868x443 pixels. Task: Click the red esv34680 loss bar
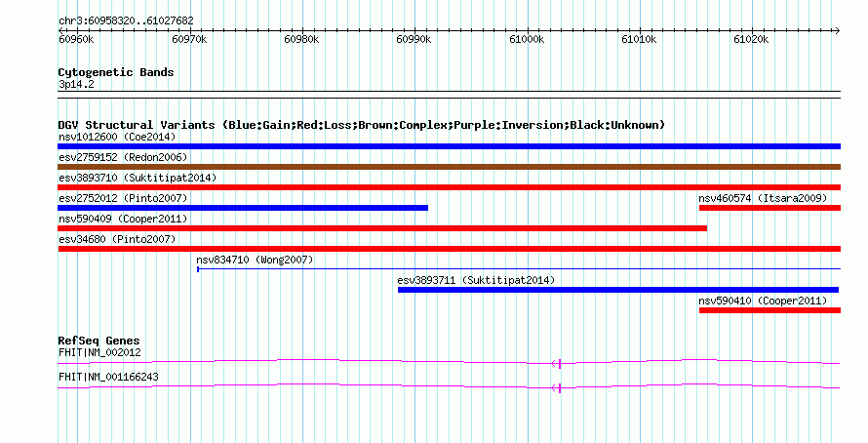[x=449, y=249]
